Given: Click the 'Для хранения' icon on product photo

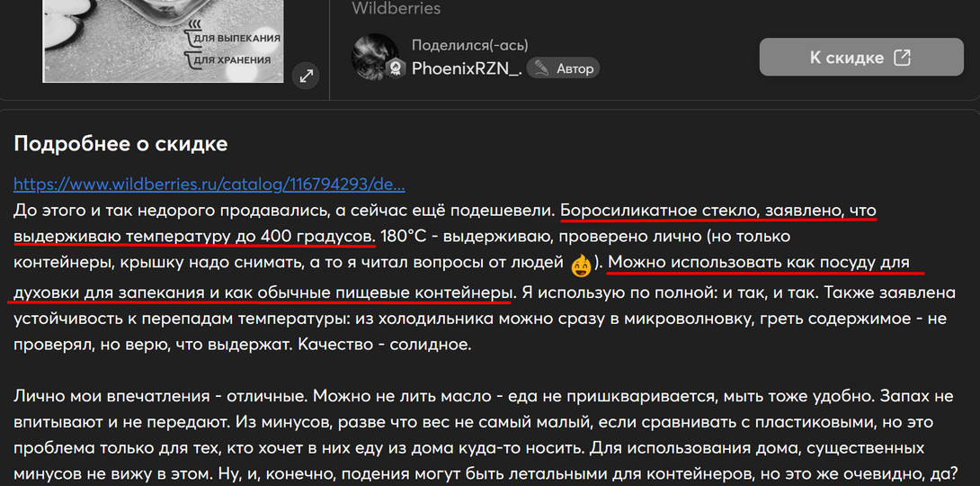Looking at the screenshot, I should (x=192, y=60).
